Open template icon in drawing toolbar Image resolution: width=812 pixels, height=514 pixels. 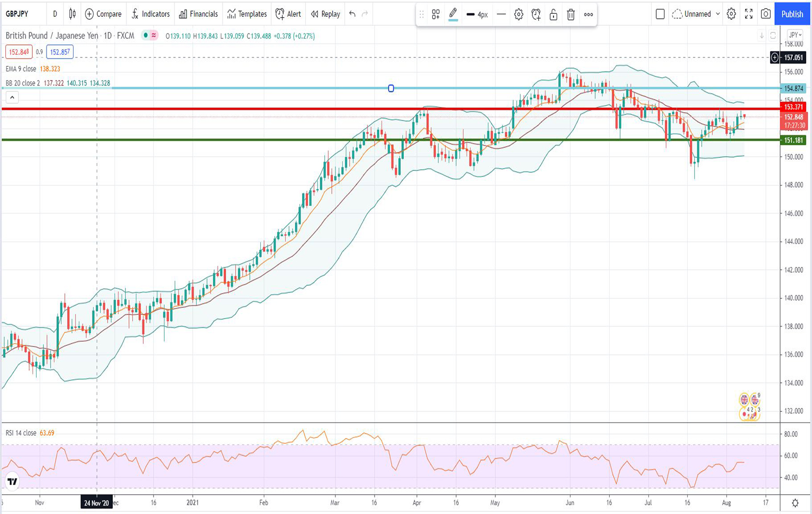[x=435, y=15]
